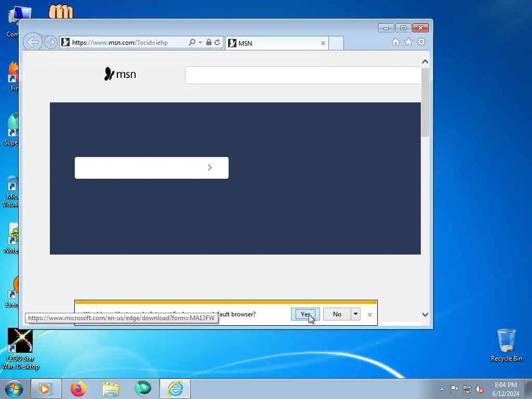532x399 pixels.
Task: Open the IE Tools gear menu
Action: (x=421, y=42)
